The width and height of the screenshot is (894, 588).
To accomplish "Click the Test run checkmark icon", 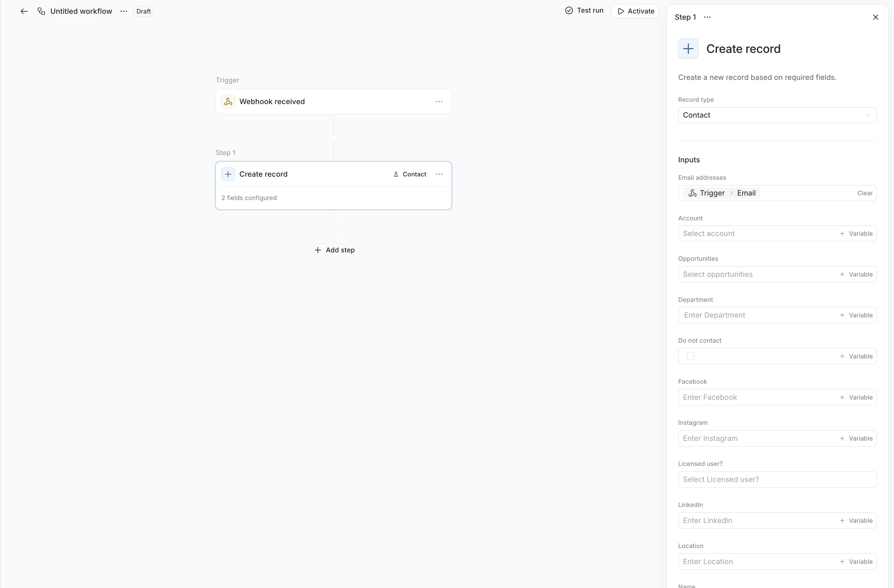I will click(569, 10).
